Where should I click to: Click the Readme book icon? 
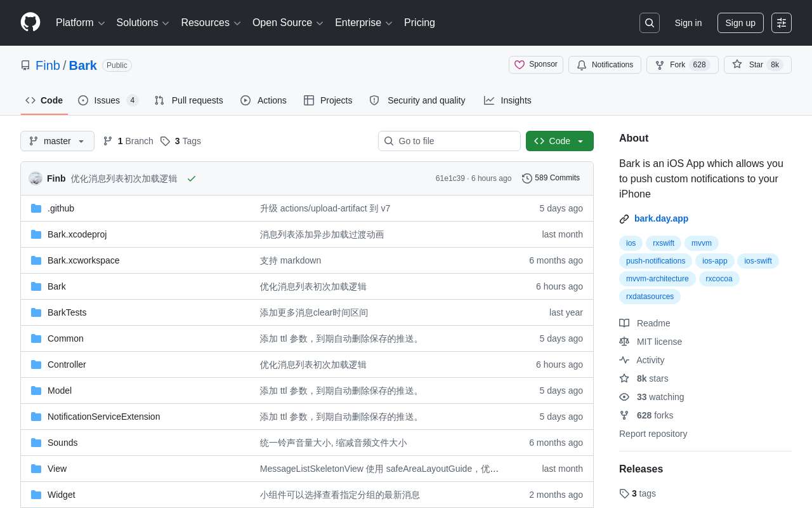[624, 323]
